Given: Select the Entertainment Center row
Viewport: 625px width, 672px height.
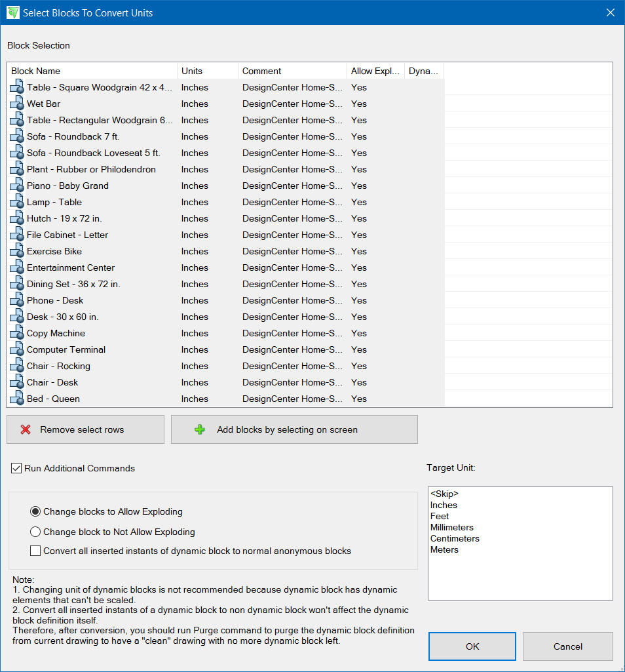Looking at the screenshot, I should tap(71, 267).
